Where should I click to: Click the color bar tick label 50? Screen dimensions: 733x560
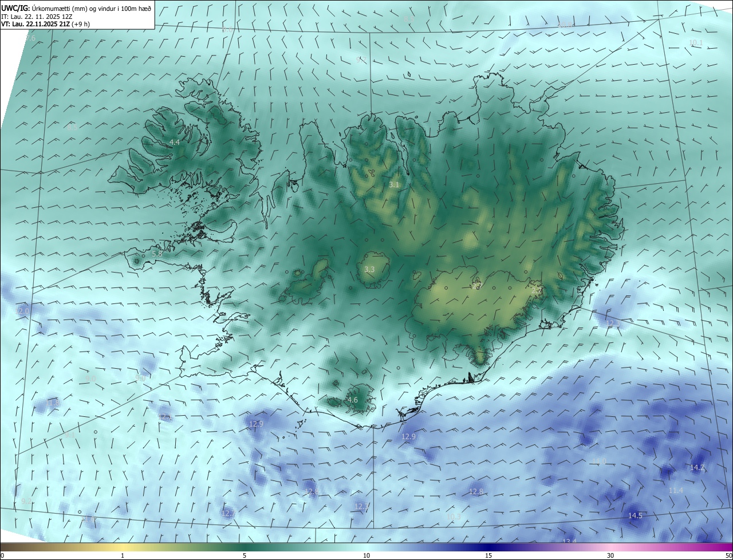point(728,555)
